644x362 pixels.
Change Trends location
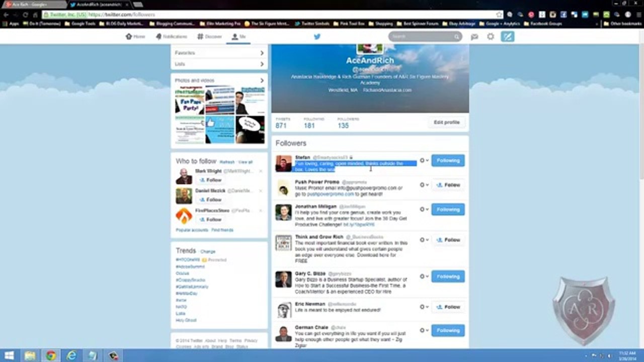coord(208,251)
